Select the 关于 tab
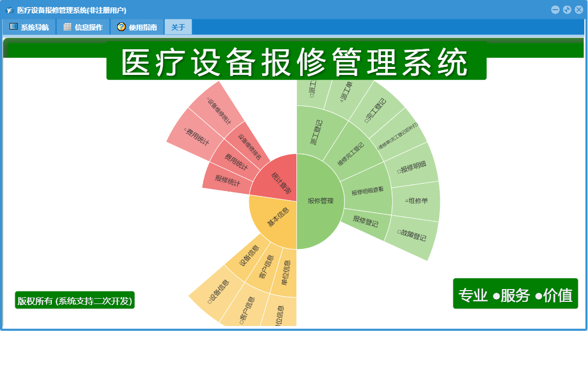Screen dimensions: 588x387 coord(178,27)
